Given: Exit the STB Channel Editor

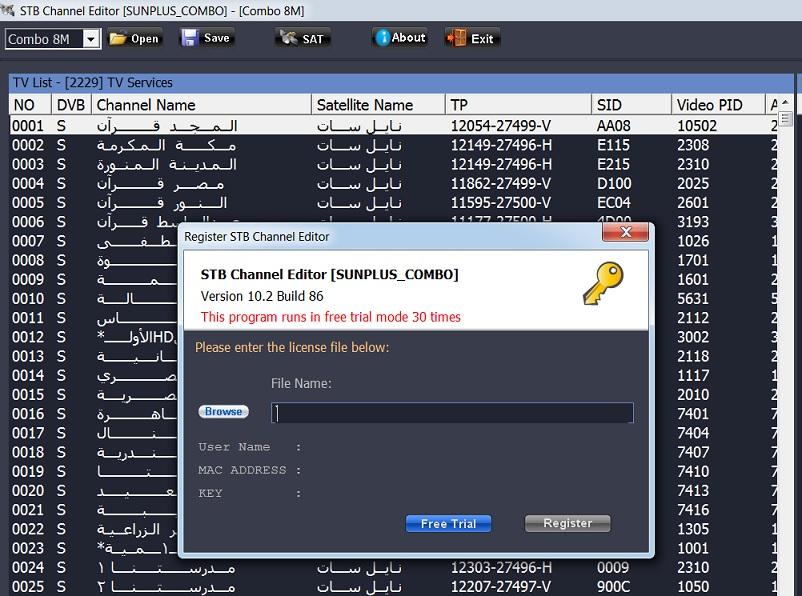Looking at the screenshot, I should pyautogui.click(x=472, y=38).
